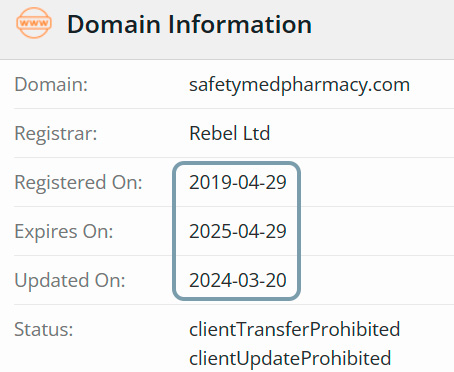Click the Domain Information heading
The width and height of the screenshot is (454, 372).
click(x=189, y=24)
